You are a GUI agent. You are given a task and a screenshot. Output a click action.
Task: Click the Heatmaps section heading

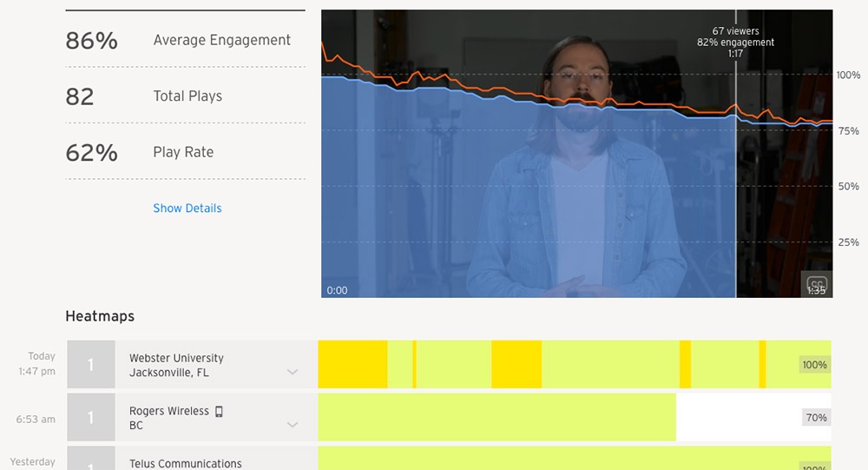(100, 316)
